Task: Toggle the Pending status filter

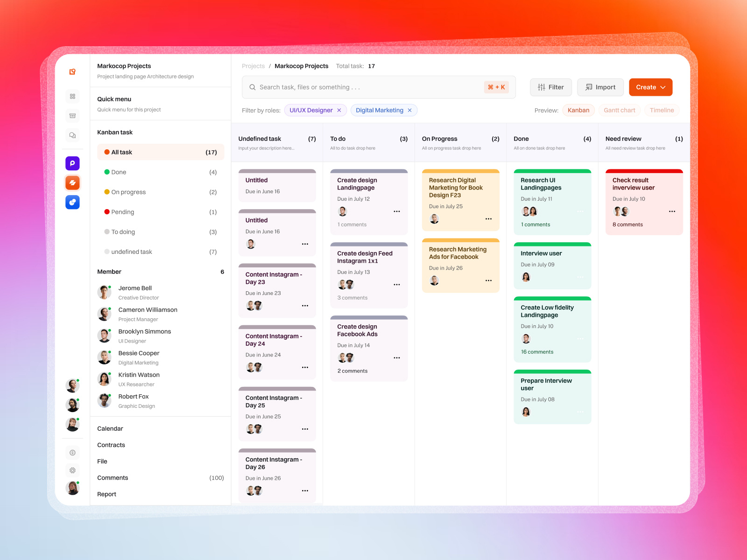Action: tap(123, 212)
